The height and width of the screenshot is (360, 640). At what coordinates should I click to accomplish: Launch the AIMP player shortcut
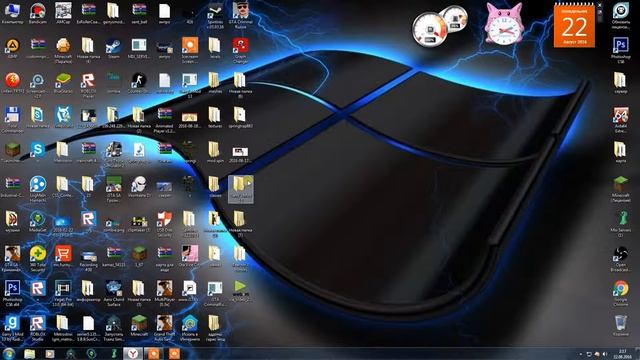coord(12,49)
